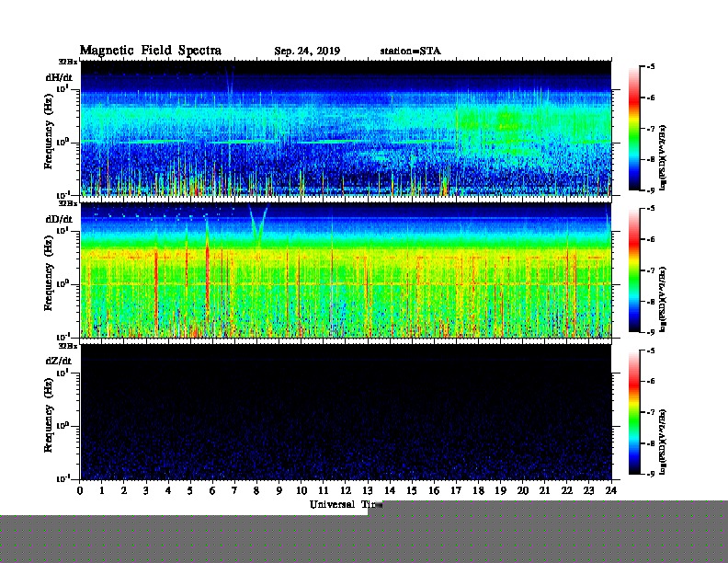
Task: Click hour 23 on the time axis
Action: pos(588,490)
